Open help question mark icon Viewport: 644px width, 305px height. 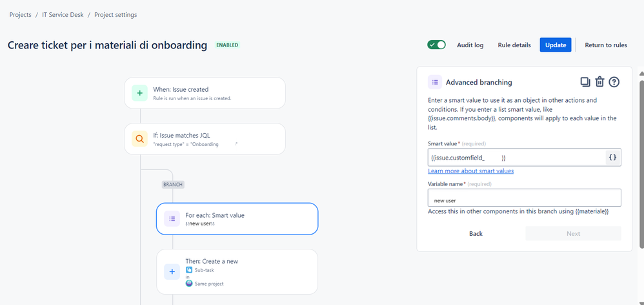click(x=614, y=82)
